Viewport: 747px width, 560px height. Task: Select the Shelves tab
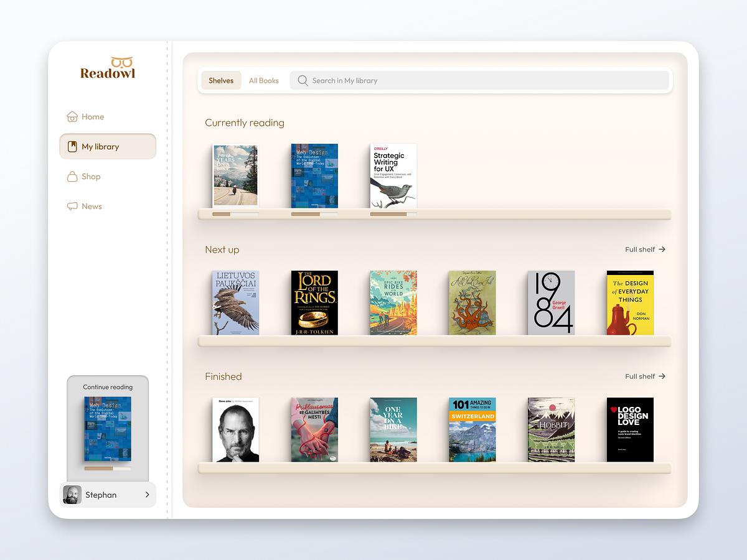[x=221, y=80]
